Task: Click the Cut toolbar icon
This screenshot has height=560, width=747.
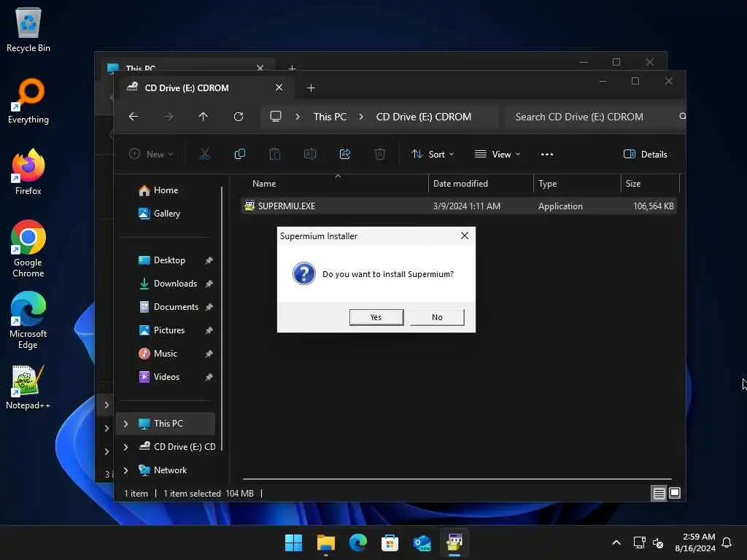Action: tap(204, 155)
